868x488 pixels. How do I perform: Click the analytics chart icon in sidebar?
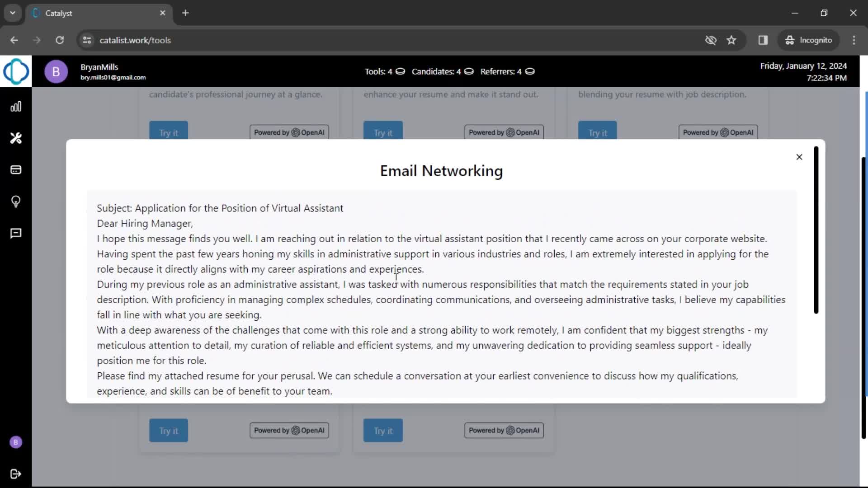click(16, 106)
